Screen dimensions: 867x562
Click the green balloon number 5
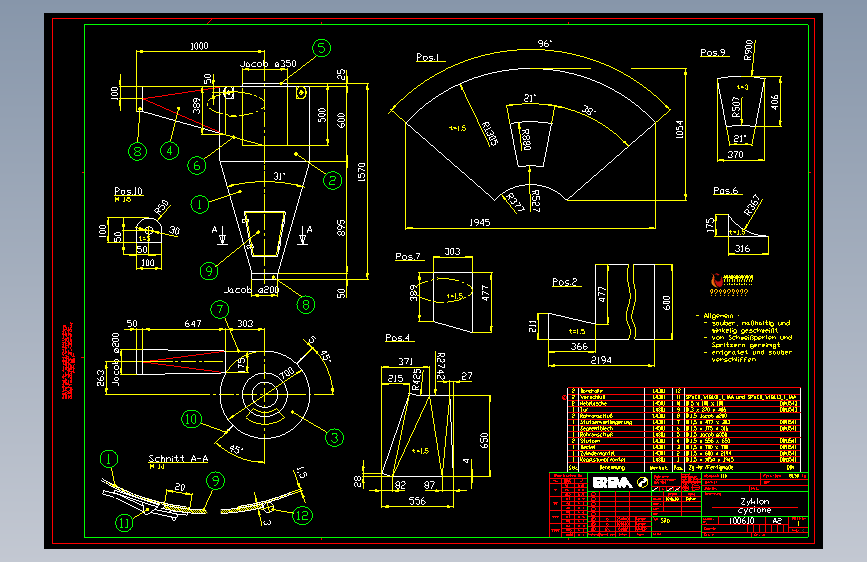click(321, 48)
